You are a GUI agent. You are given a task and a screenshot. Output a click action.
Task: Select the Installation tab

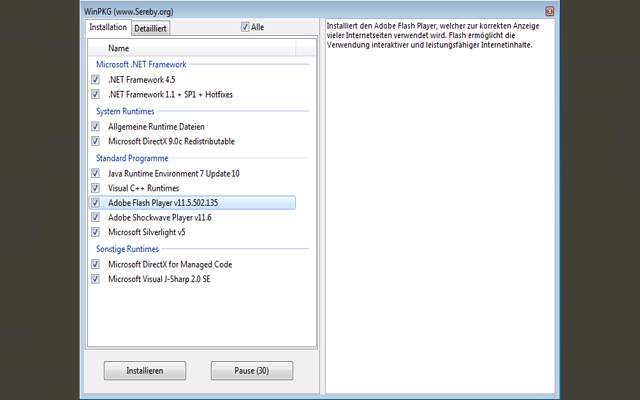pyautogui.click(x=108, y=27)
